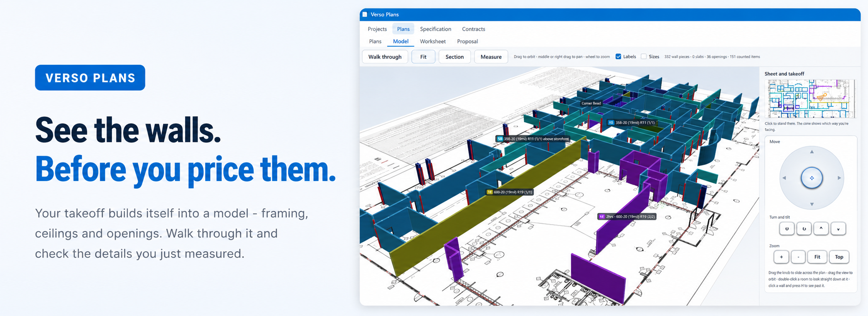Screen dimensions: 868x316
Task: Click the '358-20 (19mil) R11 (1/1) above storefront' label
Action: pyautogui.click(x=533, y=139)
